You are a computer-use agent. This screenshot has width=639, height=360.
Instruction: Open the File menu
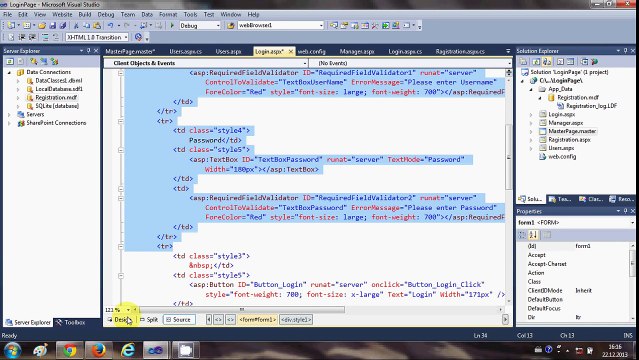[x=7, y=14]
